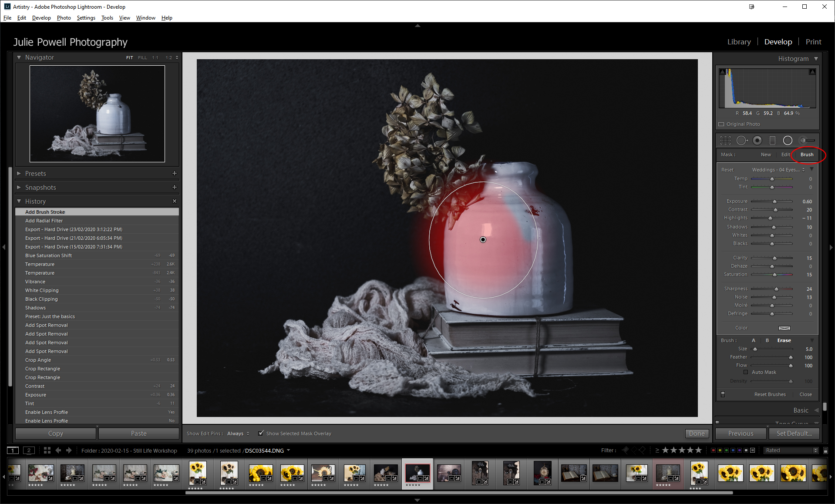Click the Copy settings button
The height and width of the screenshot is (504, 835).
(56, 433)
